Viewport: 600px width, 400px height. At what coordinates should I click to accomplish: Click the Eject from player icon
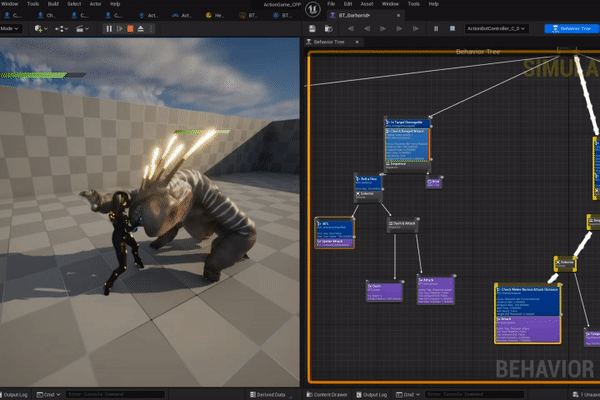coord(141,29)
